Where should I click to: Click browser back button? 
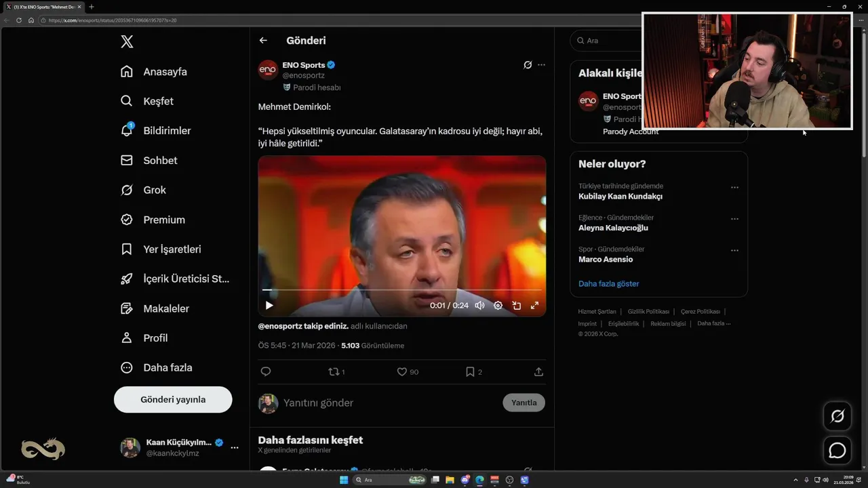[7, 20]
